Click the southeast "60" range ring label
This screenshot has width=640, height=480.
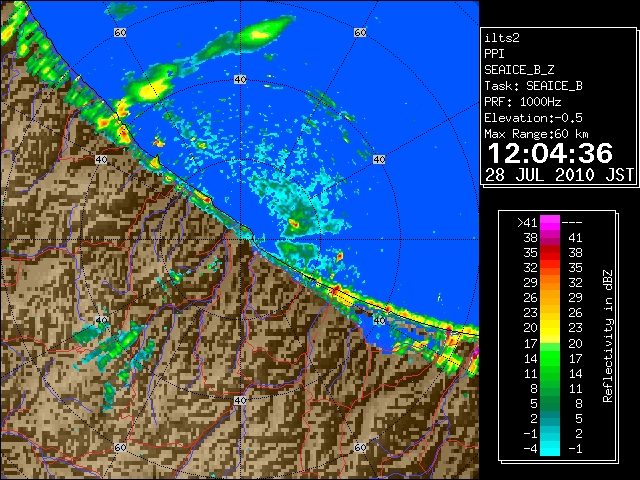pos(360,447)
